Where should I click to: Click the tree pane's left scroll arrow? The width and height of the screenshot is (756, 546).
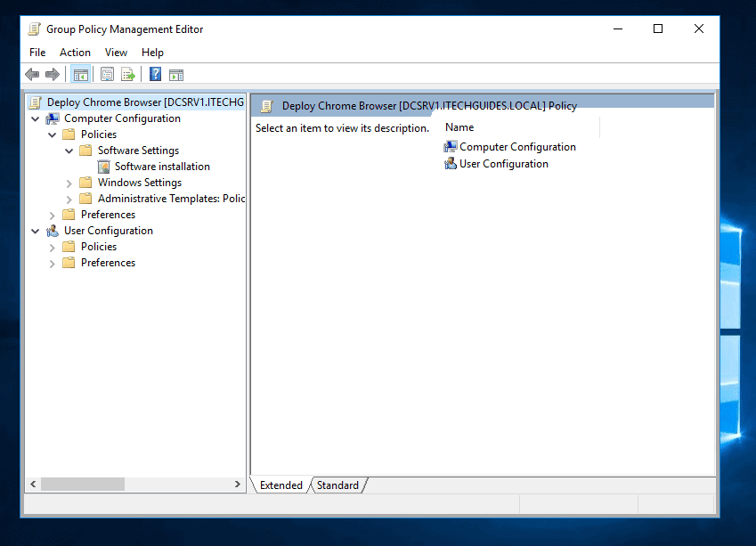(33, 485)
